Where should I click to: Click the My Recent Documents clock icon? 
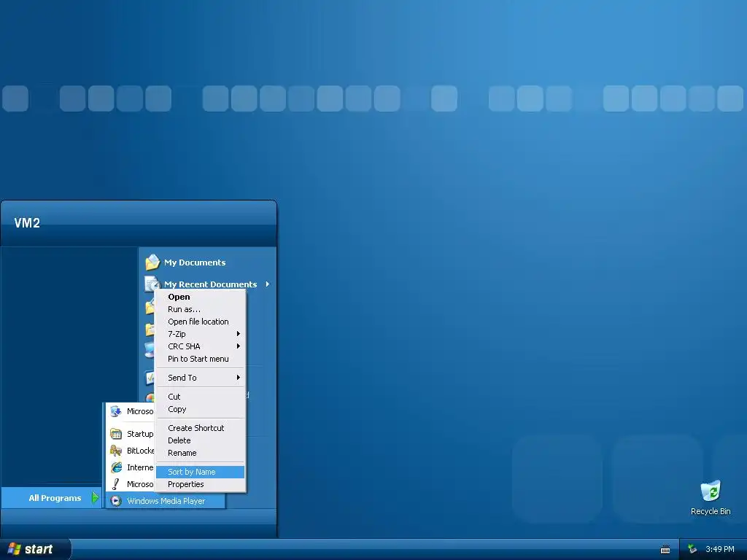pos(152,284)
